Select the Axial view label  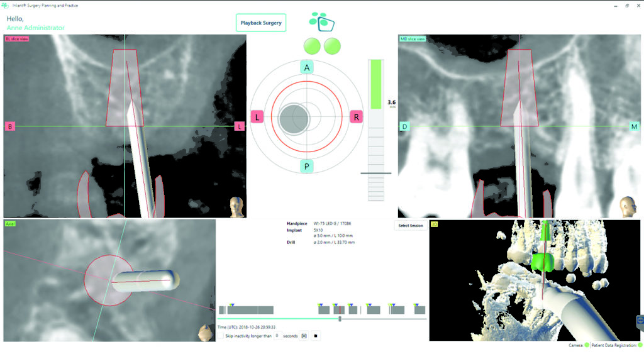[x=10, y=224]
